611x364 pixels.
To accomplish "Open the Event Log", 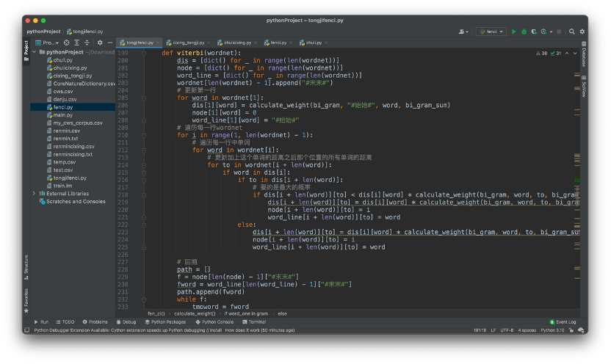I will click(x=563, y=322).
